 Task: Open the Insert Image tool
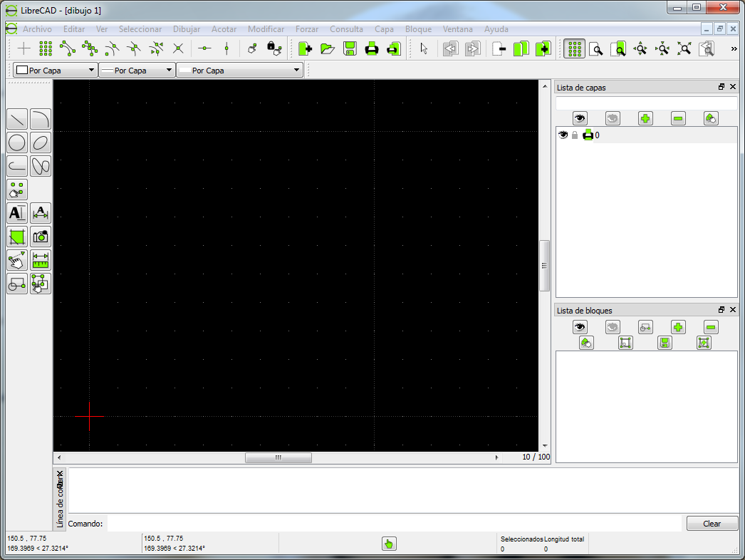click(40, 236)
